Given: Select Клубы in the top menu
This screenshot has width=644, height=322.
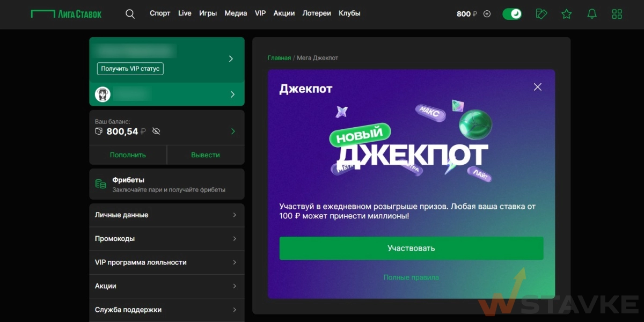Looking at the screenshot, I should tap(349, 13).
